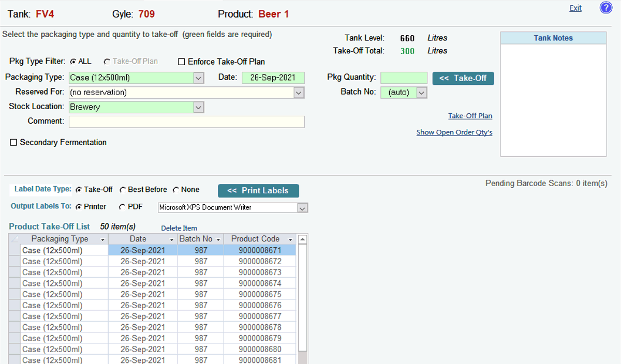Viewport: 621px width, 364px height.
Task: Tick the Secondary Fermentation checkbox
Action: 13,143
